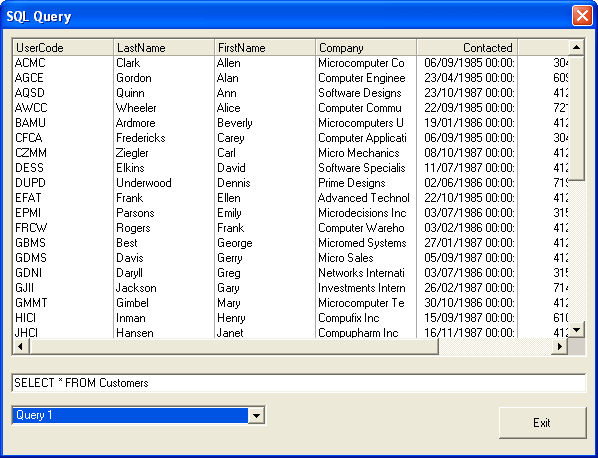Click the vertical scrollbar thumb
This screenshot has width=598, height=458.
point(576,118)
